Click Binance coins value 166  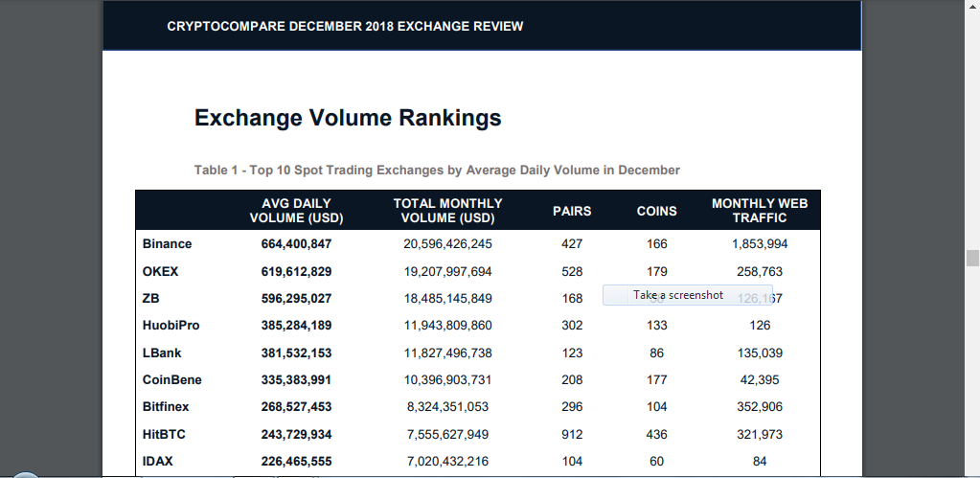click(657, 243)
